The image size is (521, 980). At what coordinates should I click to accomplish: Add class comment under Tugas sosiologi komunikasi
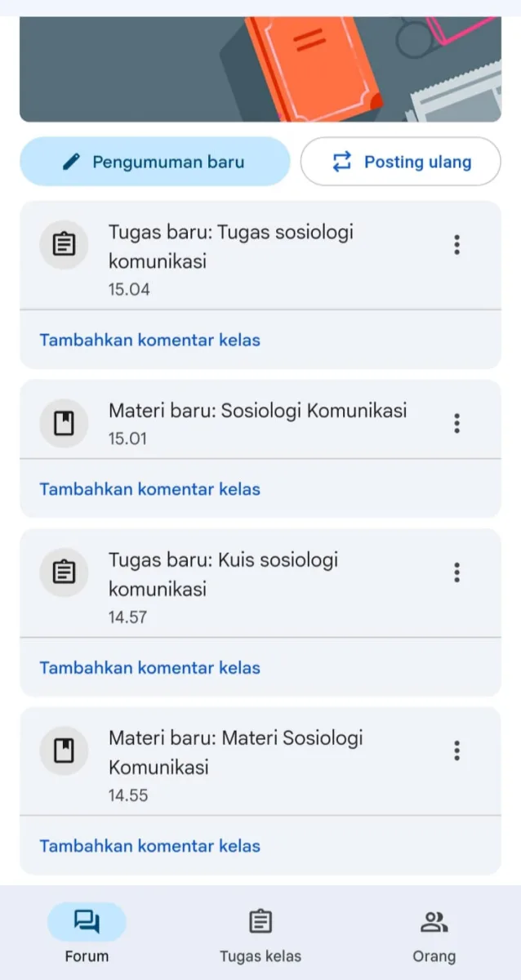(x=150, y=340)
